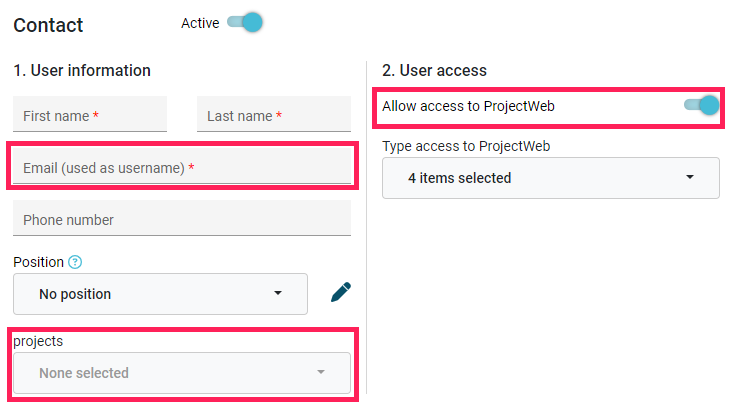Disable Allow access to ProjectWeb switch
Viewport: 730px width, 411px height.
coord(702,105)
